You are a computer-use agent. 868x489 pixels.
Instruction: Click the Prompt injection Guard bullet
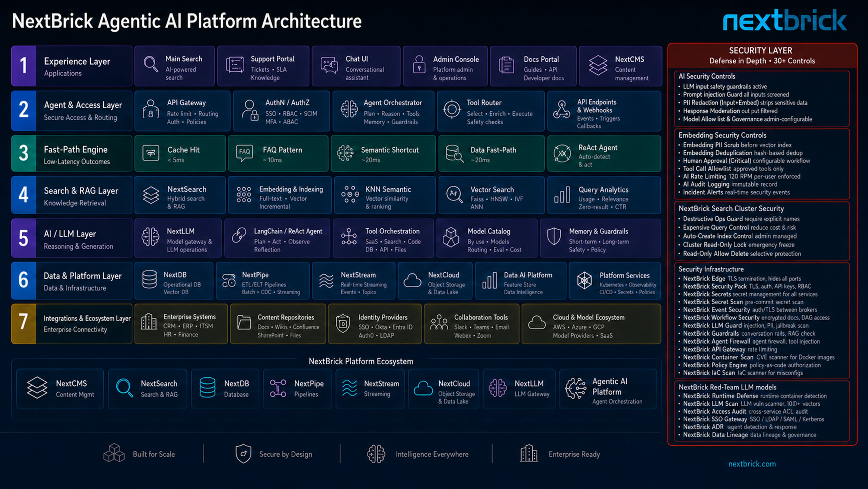point(736,95)
